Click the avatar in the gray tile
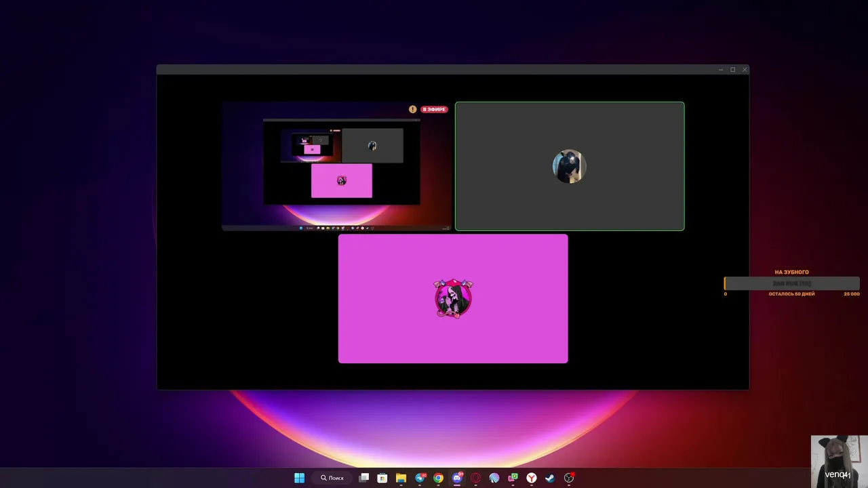This screenshot has height=488, width=868. click(x=569, y=166)
